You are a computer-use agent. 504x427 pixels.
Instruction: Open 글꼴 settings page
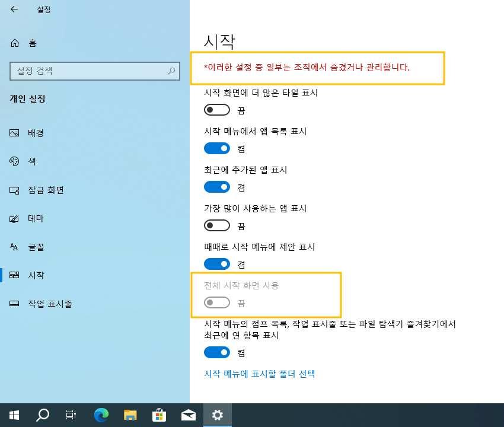36,247
